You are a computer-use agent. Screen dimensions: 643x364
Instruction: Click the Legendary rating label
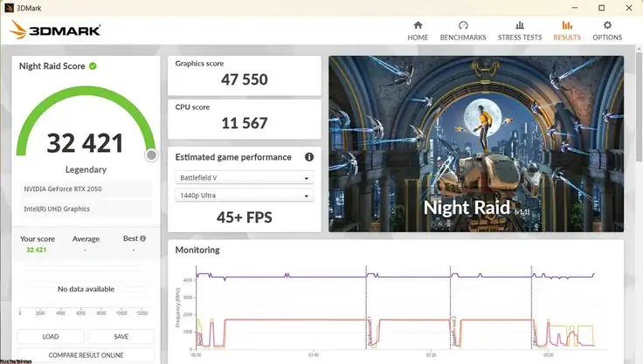click(x=86, y=169)
